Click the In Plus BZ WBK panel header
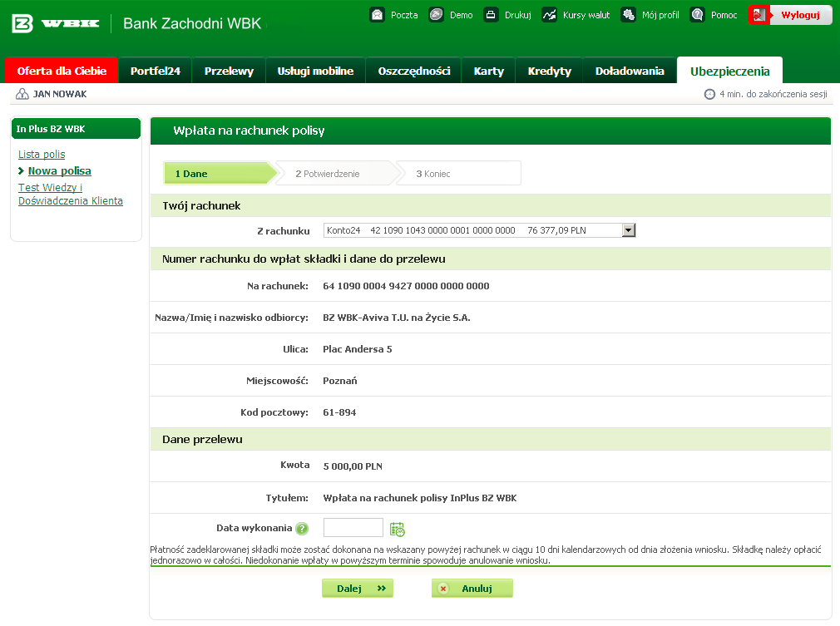840x626 pixels. click(x=76, y=129)
